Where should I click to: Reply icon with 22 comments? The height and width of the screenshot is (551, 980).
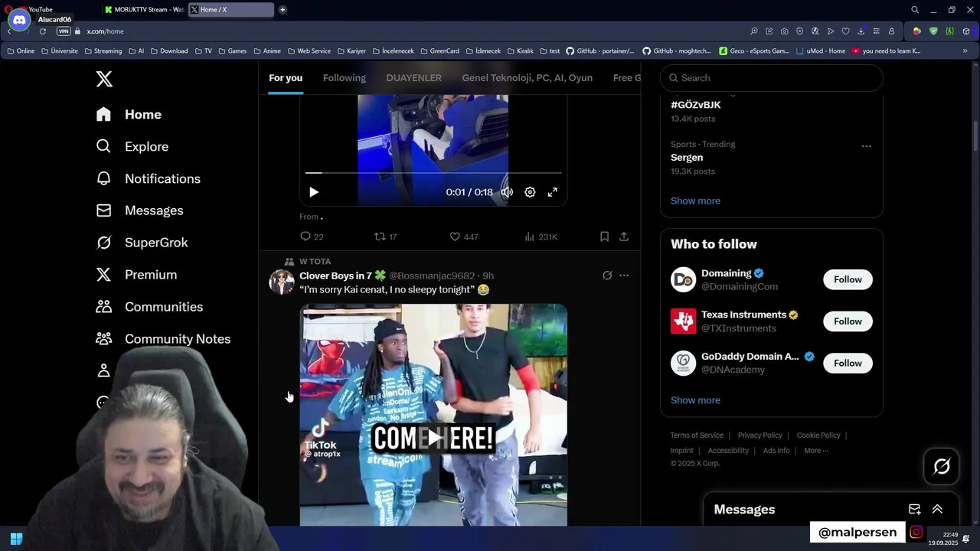coord(305,236)
